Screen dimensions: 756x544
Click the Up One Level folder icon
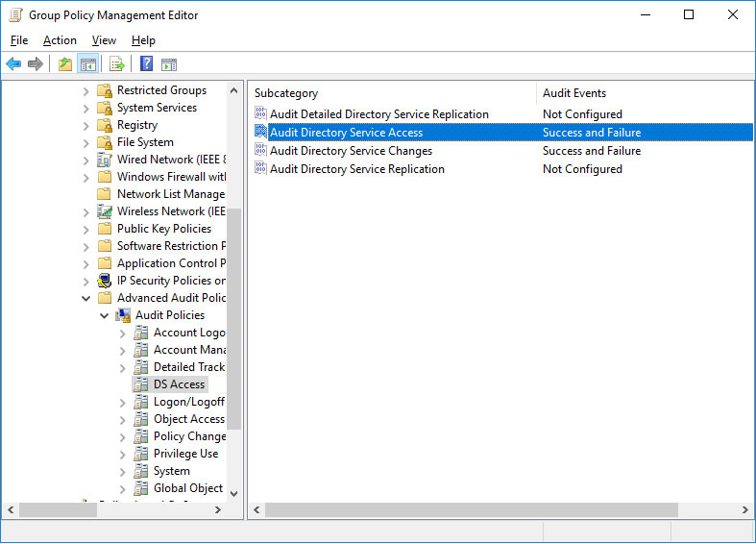(x=65, y=63)
